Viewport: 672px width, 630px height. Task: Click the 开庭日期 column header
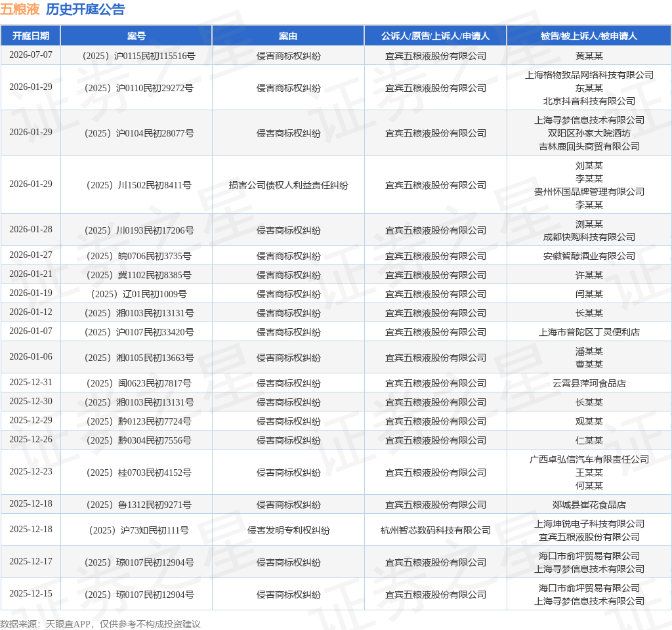pyautogui.click(x=31, y=36)
